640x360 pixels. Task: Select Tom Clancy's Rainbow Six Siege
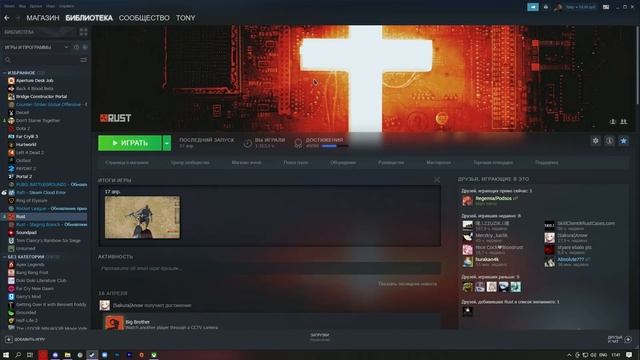(x=48, y=240)
